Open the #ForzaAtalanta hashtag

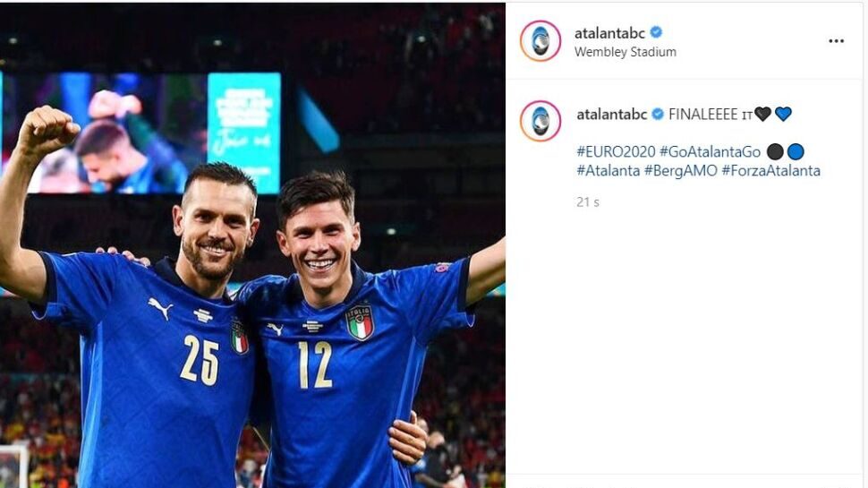(x=770, y=171)
